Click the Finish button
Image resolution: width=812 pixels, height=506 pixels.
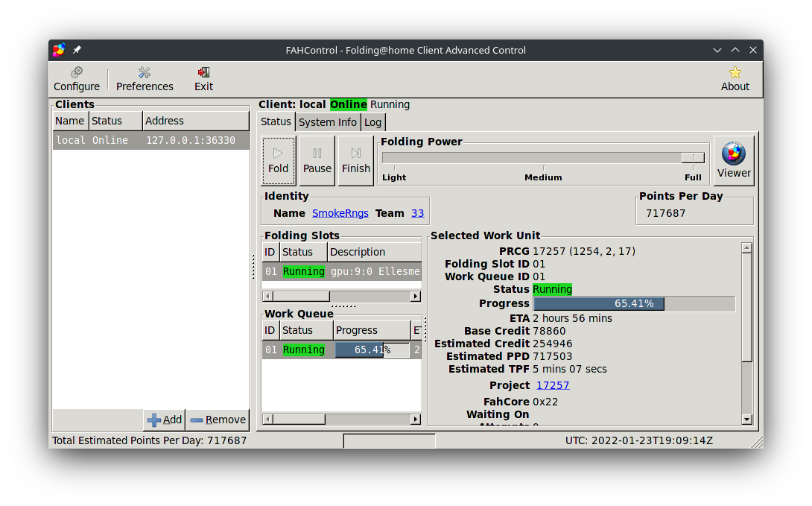click(355, 160)
